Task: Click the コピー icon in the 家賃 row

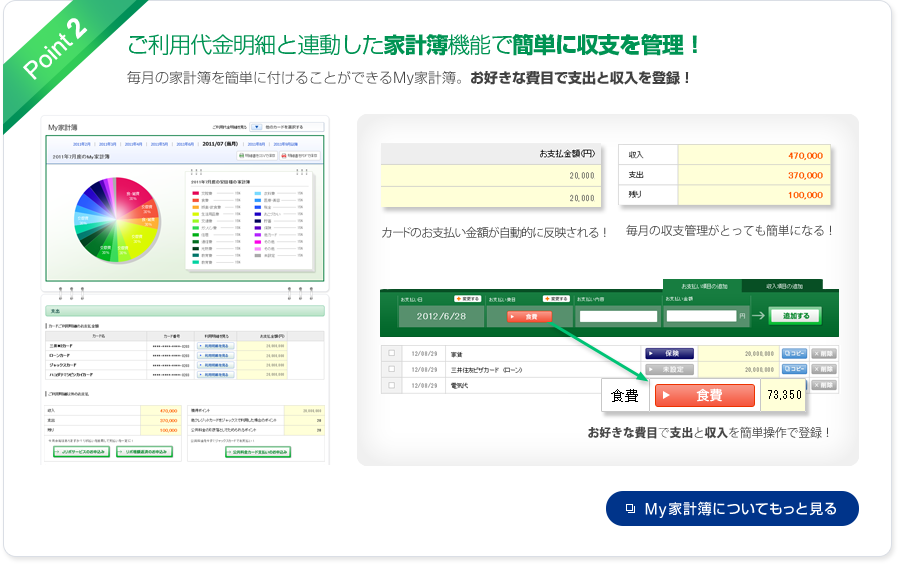Action: pos(794,353)
